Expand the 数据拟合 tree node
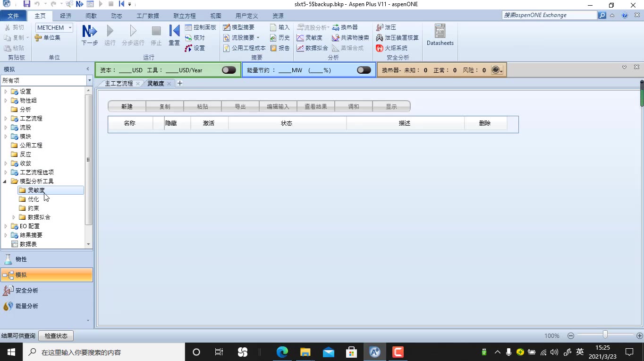644x361 pixels. [x=14, y=217]
